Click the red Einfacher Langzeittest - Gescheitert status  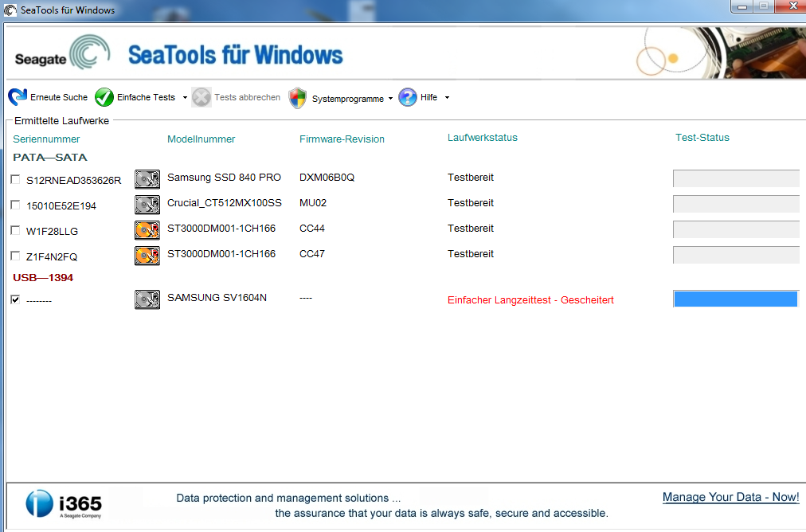(530, 299)
